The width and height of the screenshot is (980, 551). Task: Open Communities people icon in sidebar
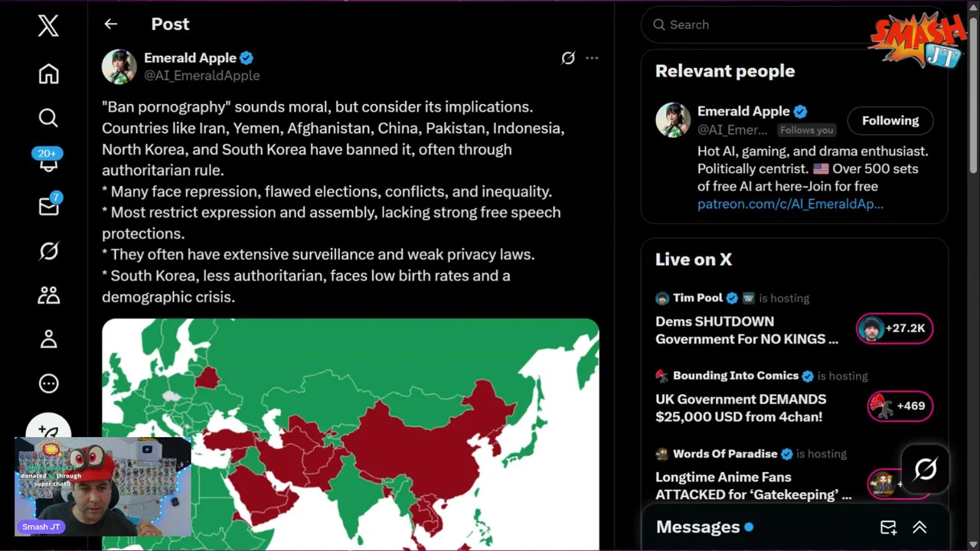coord(48,295)
